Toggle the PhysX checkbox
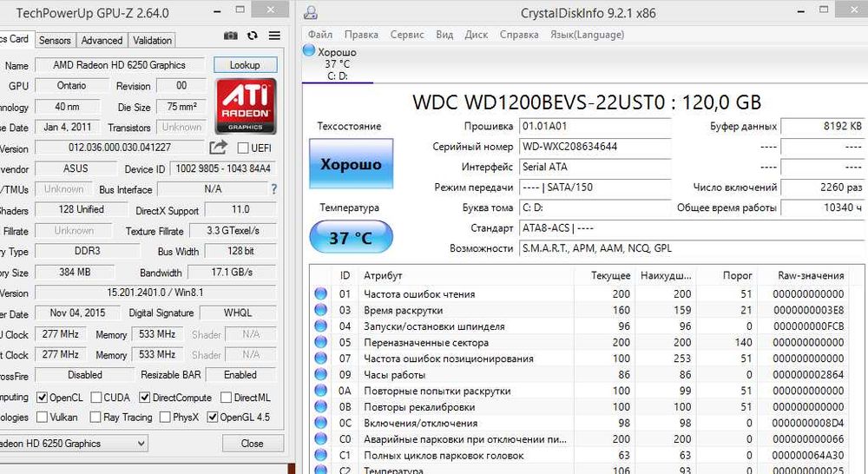The height and width of the screenshot is (474, 868). coord(165,417)
